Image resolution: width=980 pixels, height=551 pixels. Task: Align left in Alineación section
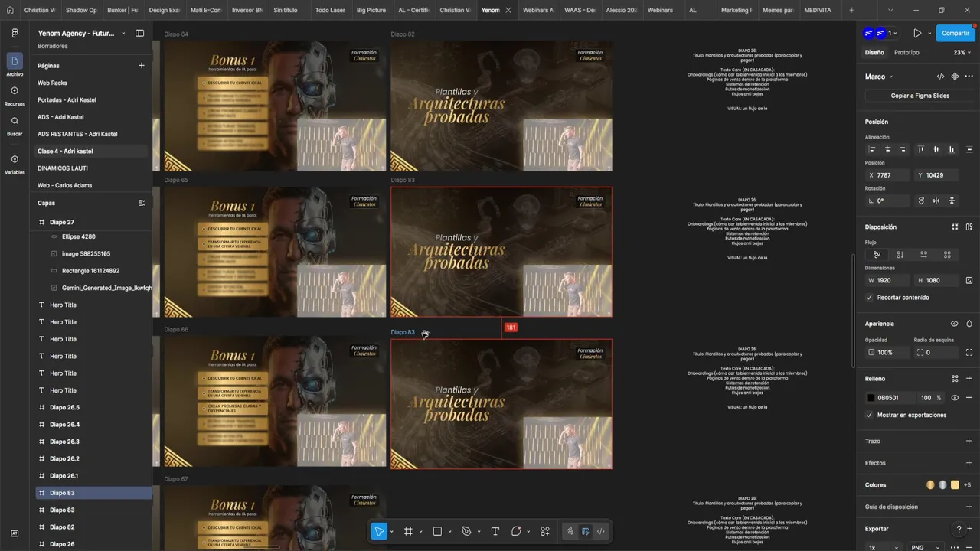pyautogui.click(x=872, y=149)
